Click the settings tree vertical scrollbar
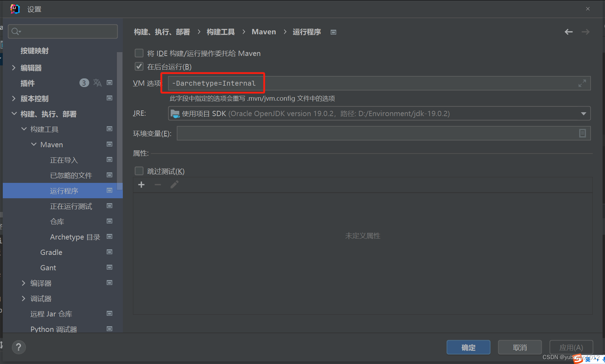605x364 pixels. pos(120,121)
